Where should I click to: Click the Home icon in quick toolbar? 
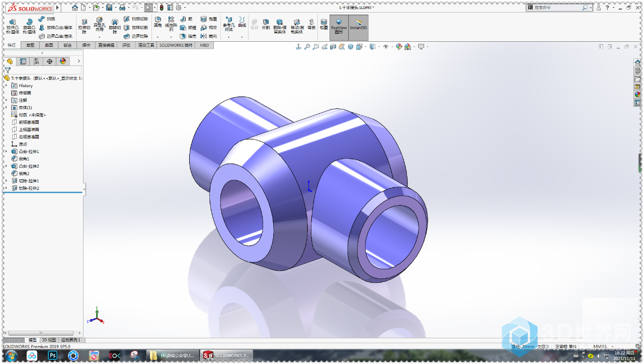click(x=75, y=8)
